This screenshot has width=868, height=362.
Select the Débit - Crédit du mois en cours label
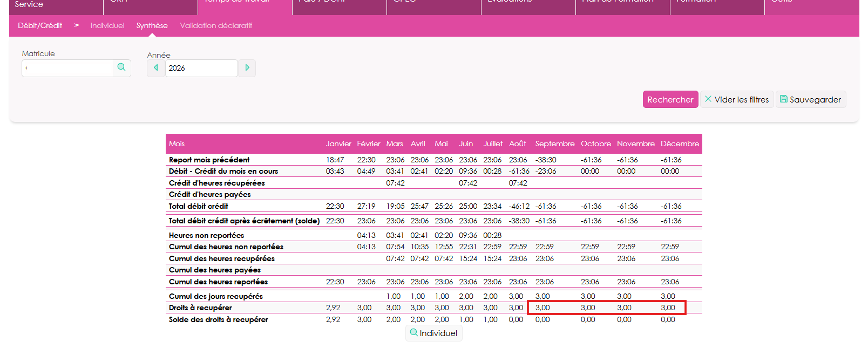click(223, 171)
